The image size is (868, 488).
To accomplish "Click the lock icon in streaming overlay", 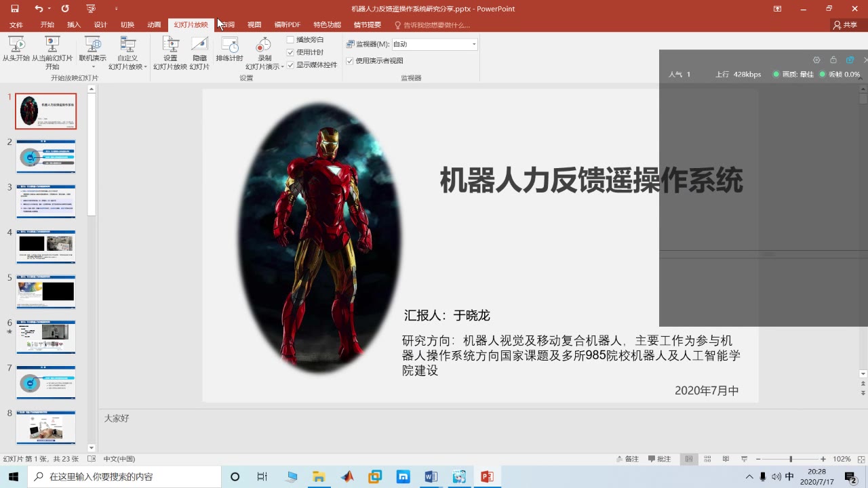I will 833,60.
